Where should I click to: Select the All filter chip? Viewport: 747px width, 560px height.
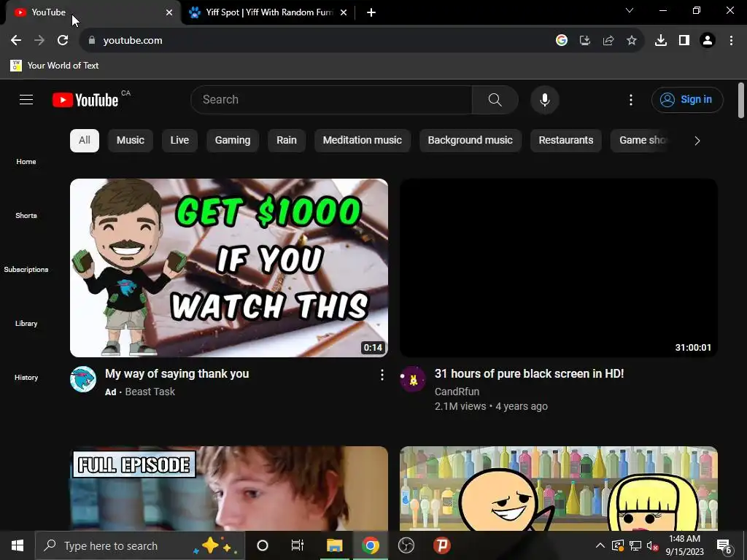click(x=85, y=141)
